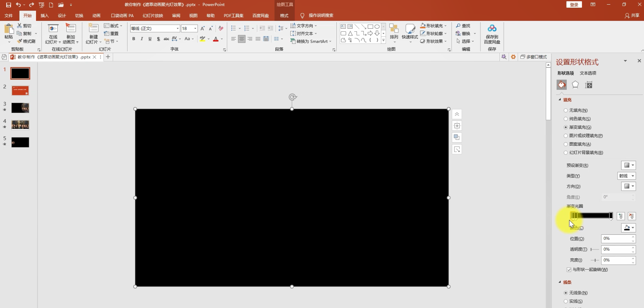Click the Format Painter (格式刷) brush icon
This screenshot has width=644, height=308.
point(20,41)
